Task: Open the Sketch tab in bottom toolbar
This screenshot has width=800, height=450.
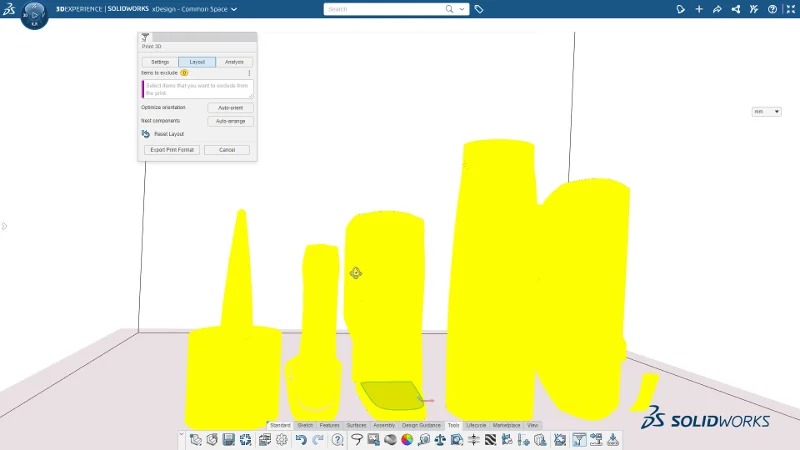Action: (x=305, y=425)
